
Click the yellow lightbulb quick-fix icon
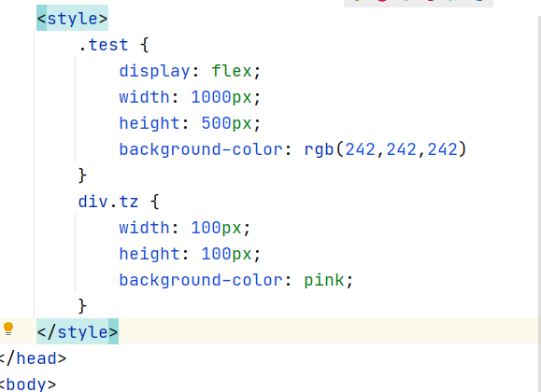click(8, 329)
